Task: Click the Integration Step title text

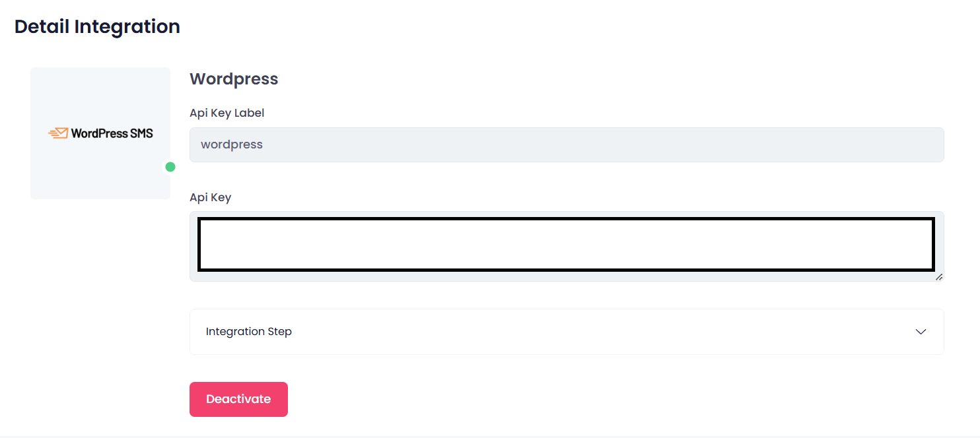Action: (x=249, y=332)
